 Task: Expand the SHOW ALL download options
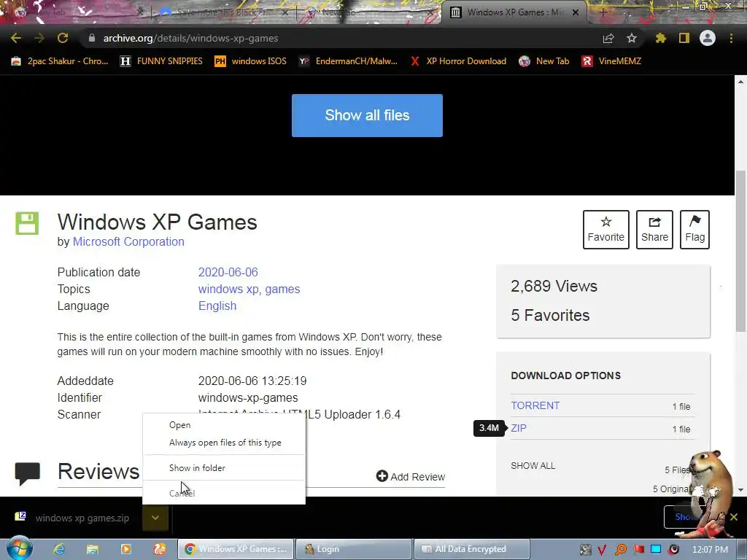tap(533, 466)
